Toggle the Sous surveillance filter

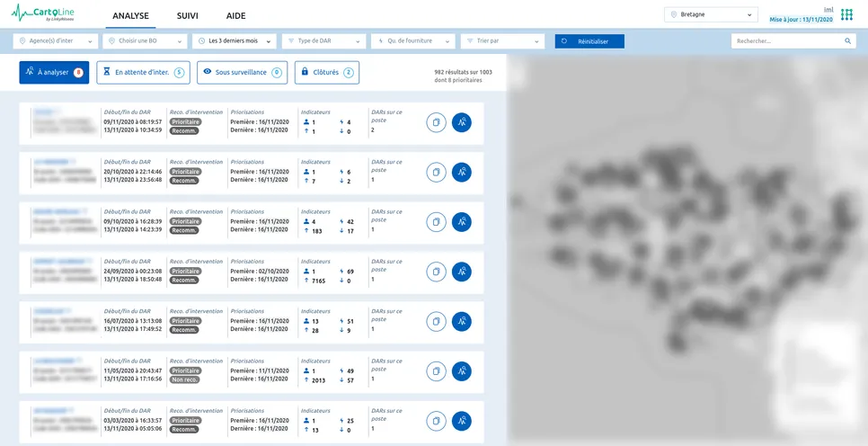tap(242, 73)
